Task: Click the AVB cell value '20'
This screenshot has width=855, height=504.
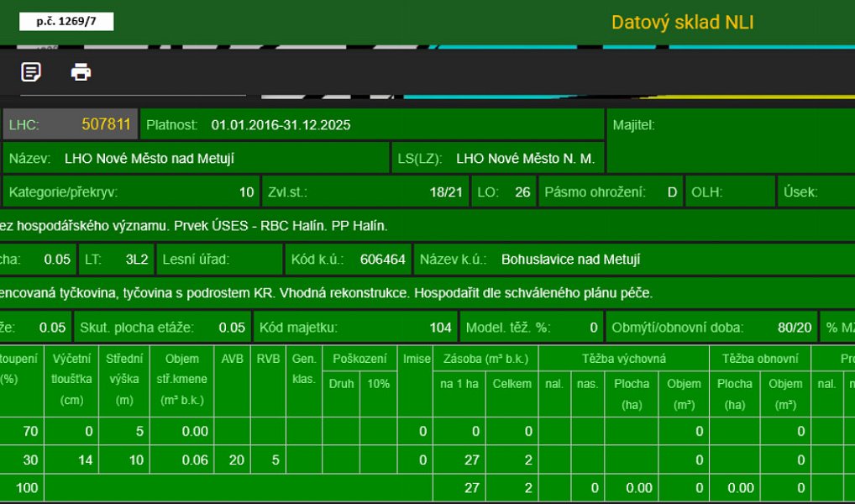Action: coord(233,459)
